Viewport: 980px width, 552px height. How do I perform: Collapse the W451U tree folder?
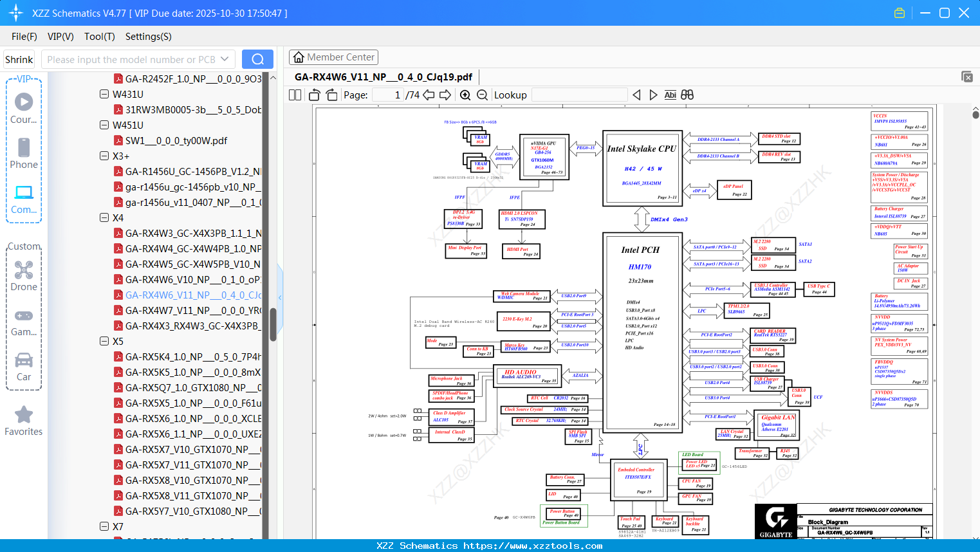[104, 125]
